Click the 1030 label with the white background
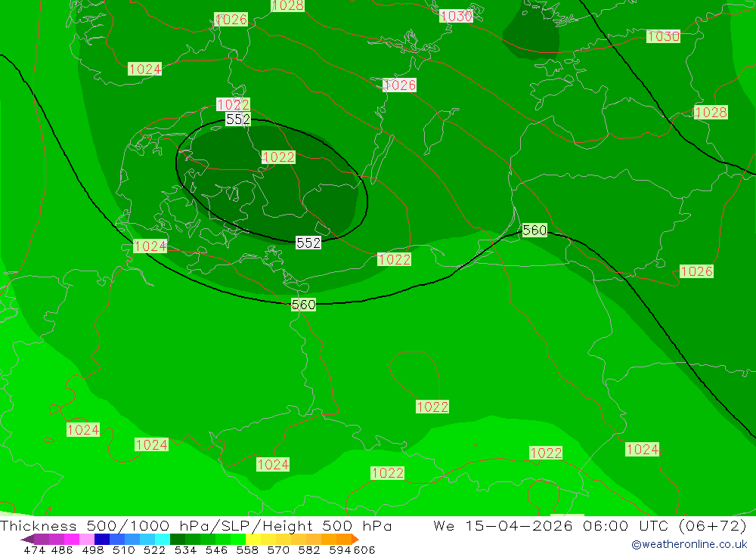The image size is (756, 554). pos(456,16)
